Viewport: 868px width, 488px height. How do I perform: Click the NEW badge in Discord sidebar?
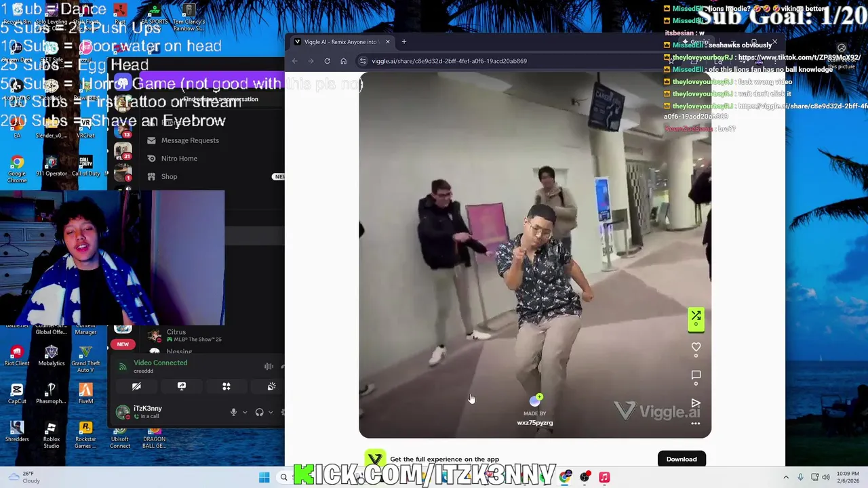pyautogui.click(x=123, y=344)
